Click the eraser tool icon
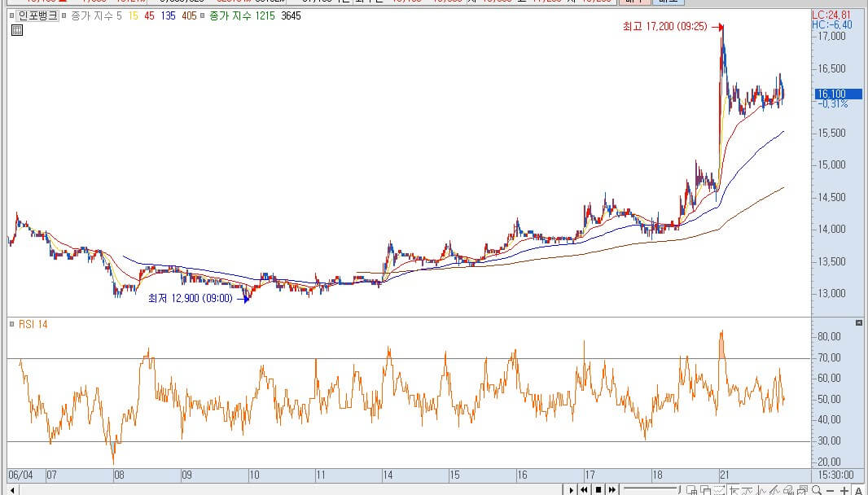 (x=789, y=490)
